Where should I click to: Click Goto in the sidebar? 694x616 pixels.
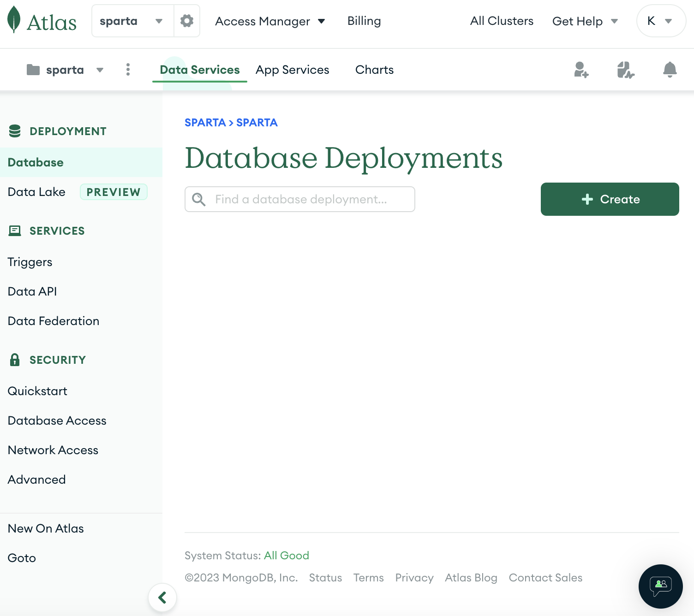22,558
